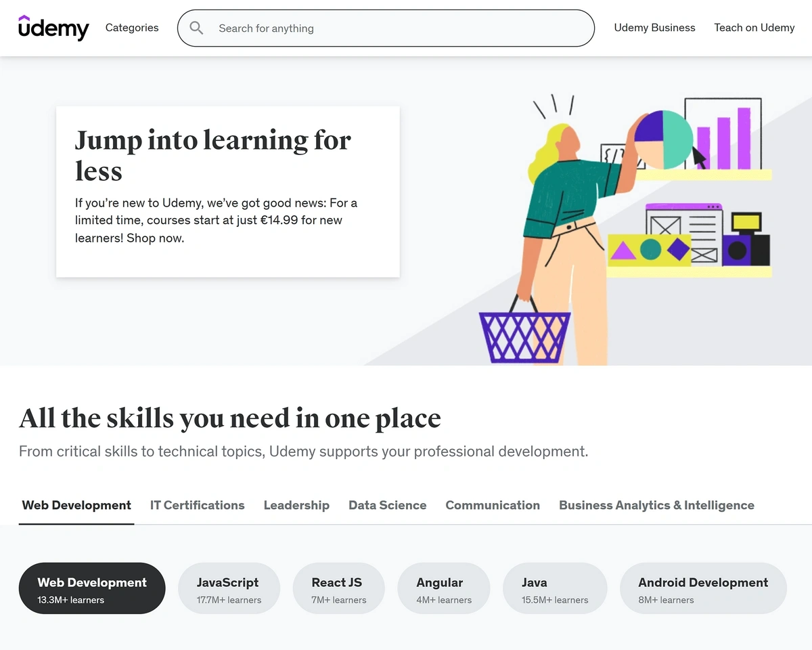Switch to the Web Development tab
Image resolution: width=812 pixels, height=650 pixels.
76,505
